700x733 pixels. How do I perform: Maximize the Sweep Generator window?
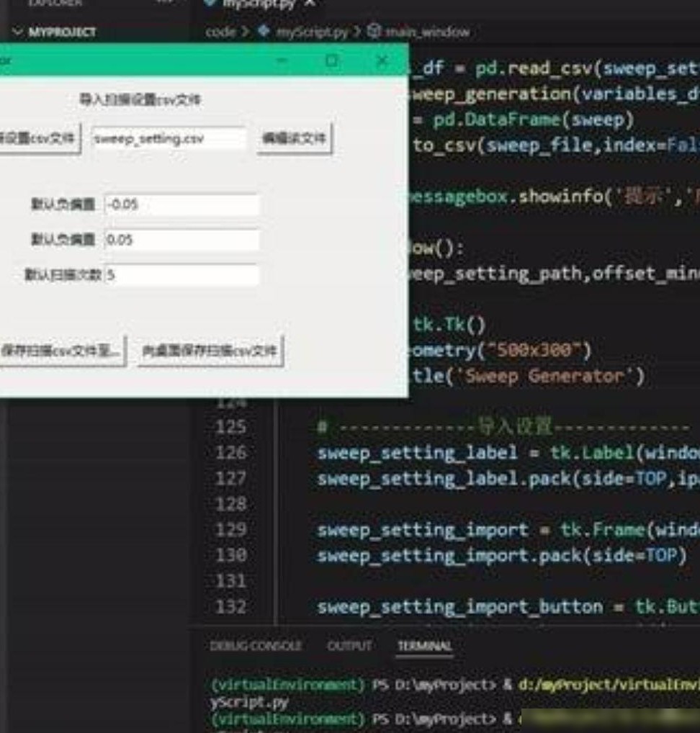(x=331, y=60)
